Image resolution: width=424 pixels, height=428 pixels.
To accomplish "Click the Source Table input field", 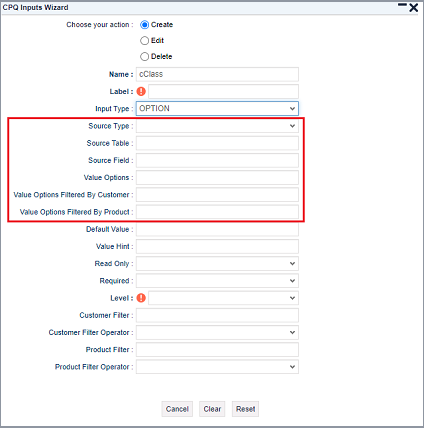I will (x=217, y=143).
